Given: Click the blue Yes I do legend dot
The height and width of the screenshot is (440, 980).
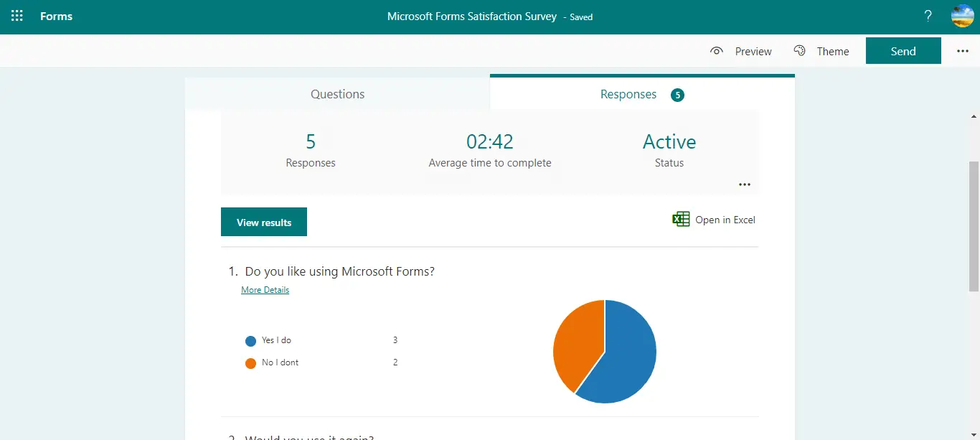Looking at the screenshot, I should [x=250, y=341].
